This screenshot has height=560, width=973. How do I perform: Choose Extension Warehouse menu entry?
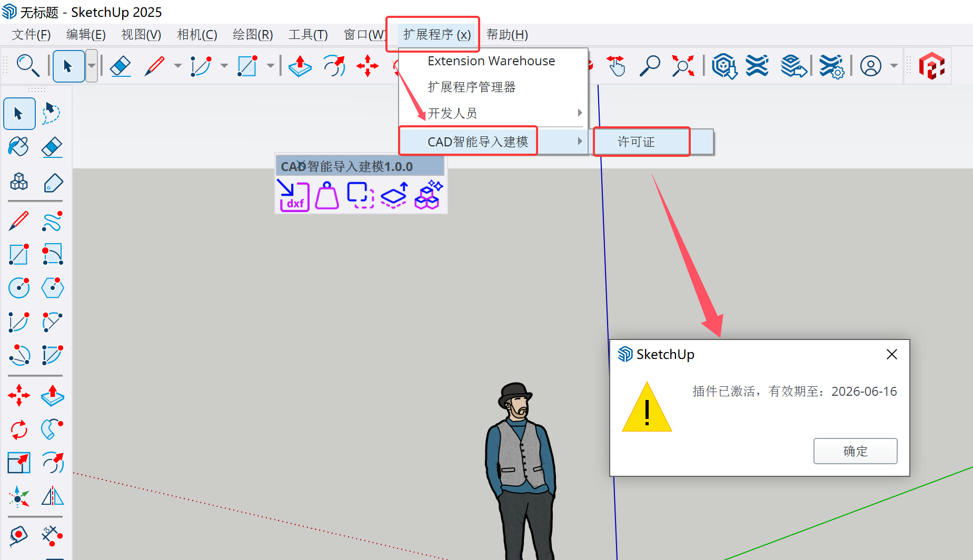click(491, 61)
